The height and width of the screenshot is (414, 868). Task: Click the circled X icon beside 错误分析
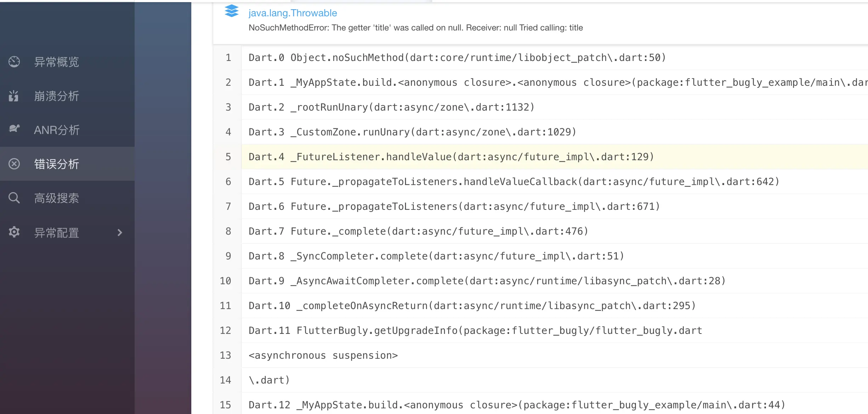pyautogui.click(x=14, y=164)
